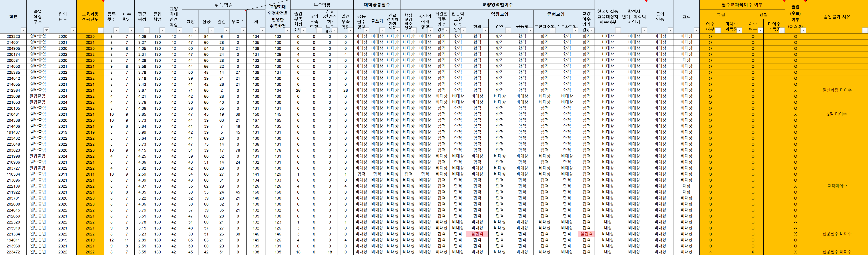Click student ID cell 203223
This screenshot has height=255, width=868.
pos(13,36)
